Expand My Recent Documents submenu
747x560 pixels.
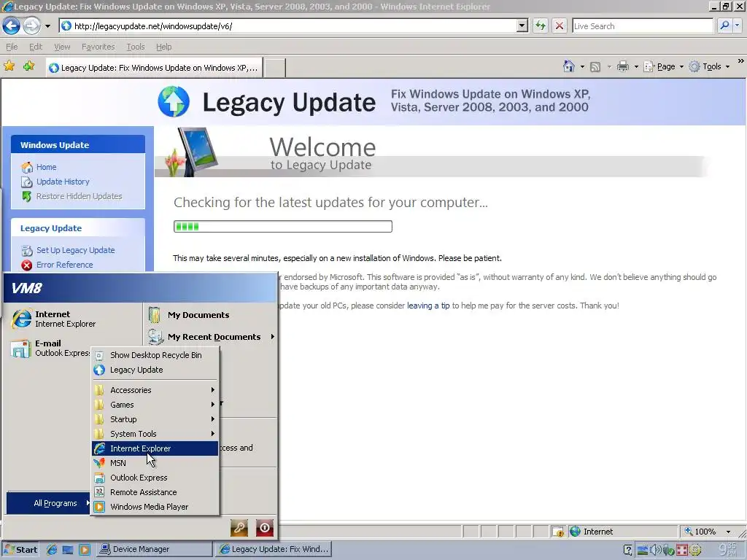(x=211, y=337)
